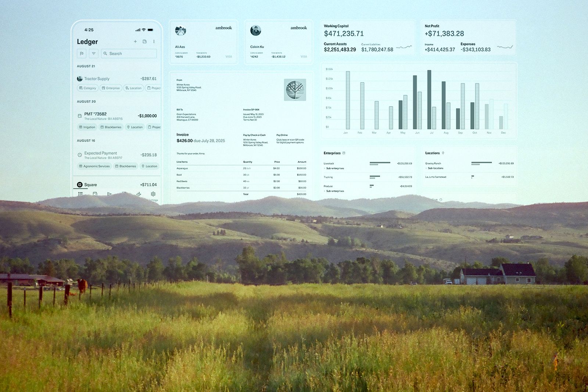
Task: Click ambrook logo on Calvin Ku card
Action: click(x=299, y=28)
